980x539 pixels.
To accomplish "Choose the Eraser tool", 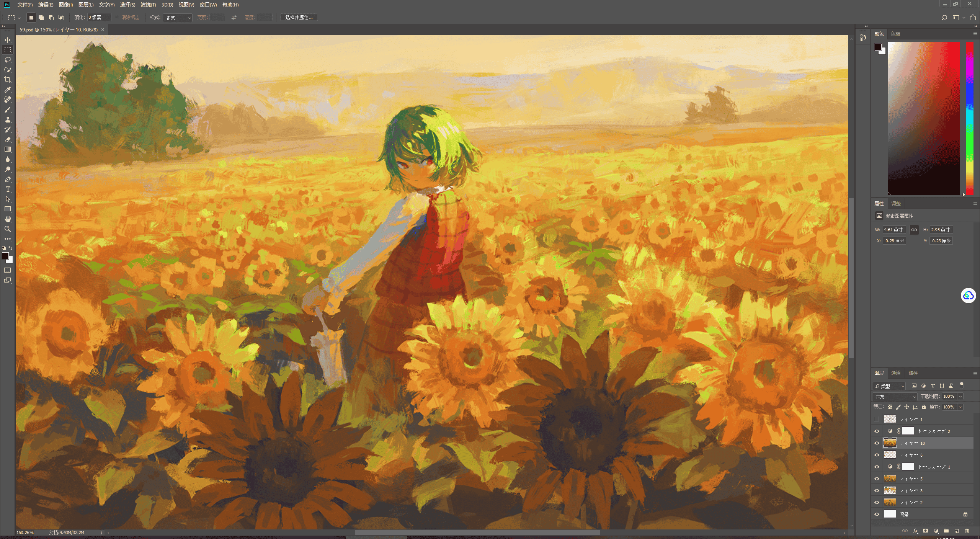I will click(8, 139).
